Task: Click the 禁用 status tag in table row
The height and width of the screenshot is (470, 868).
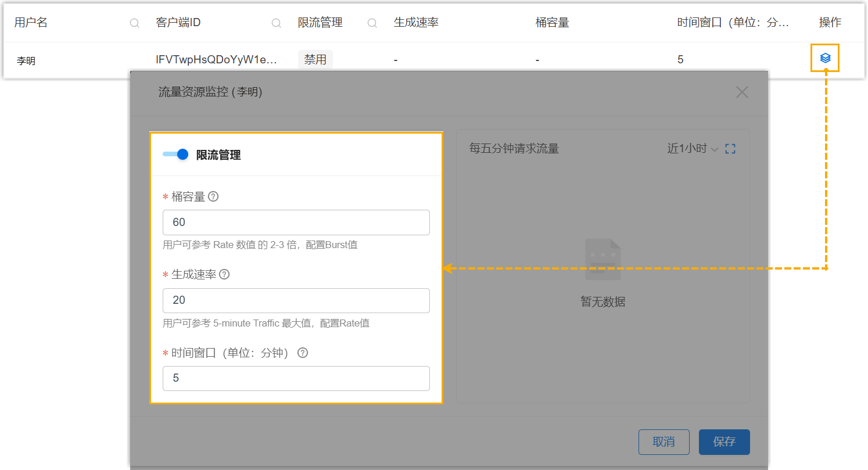Action: (315, 59)
